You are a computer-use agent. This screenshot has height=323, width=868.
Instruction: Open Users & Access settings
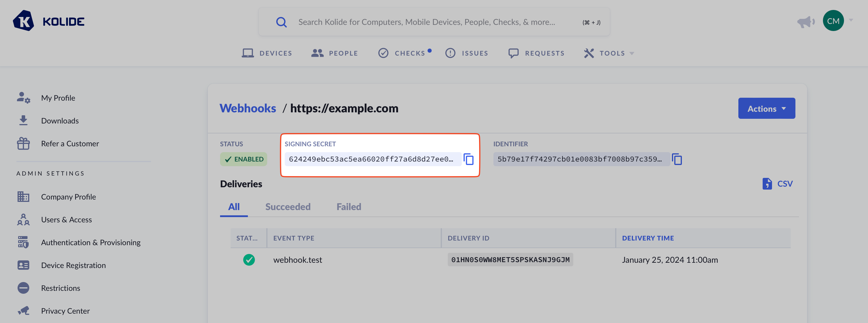click(66, 220)
